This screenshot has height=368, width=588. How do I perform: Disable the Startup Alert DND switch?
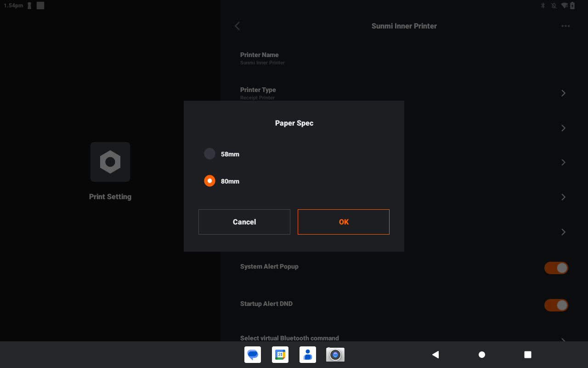coord(556,305)
